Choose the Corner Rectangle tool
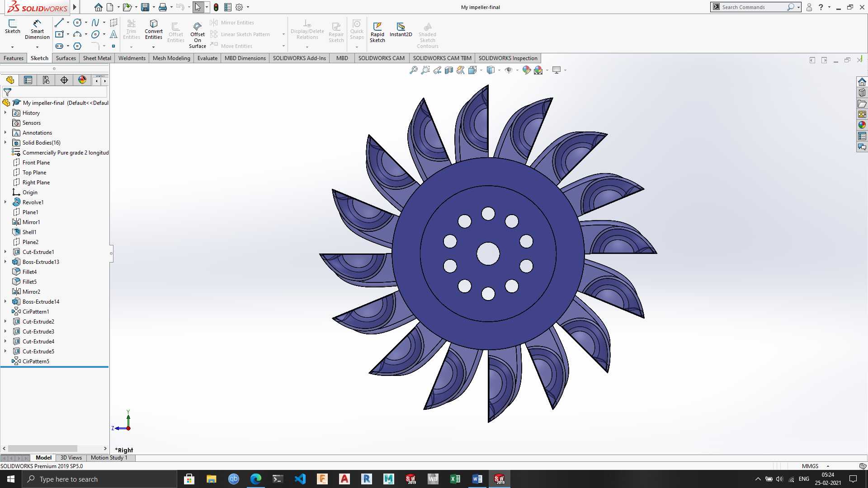Viewport: 868px width, 488px height. [59, 34]
